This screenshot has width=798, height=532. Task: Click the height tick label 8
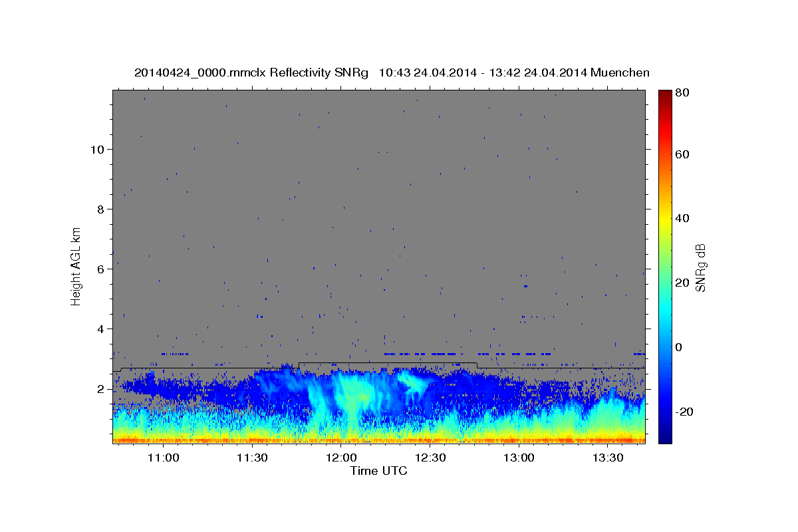100,209
